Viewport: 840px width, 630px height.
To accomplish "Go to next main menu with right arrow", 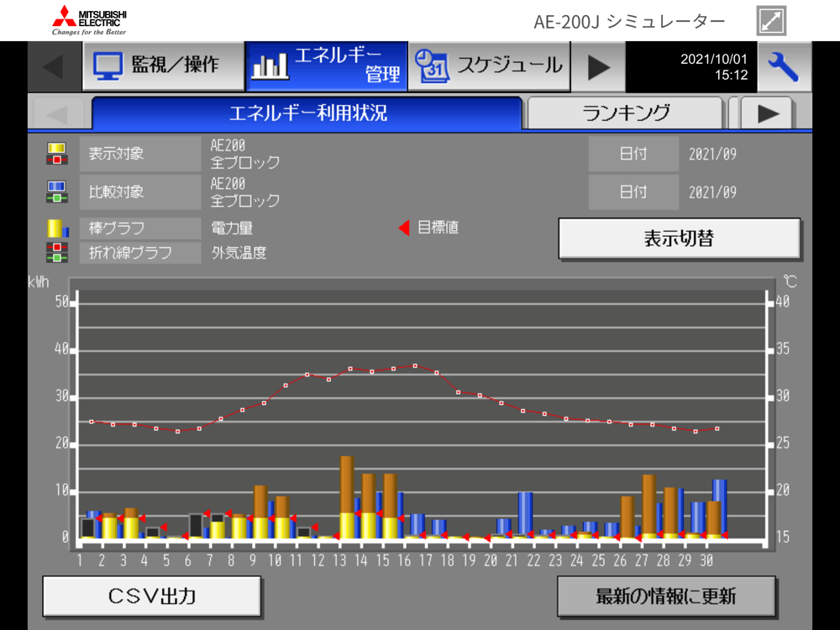I will [x=598, y=67].
